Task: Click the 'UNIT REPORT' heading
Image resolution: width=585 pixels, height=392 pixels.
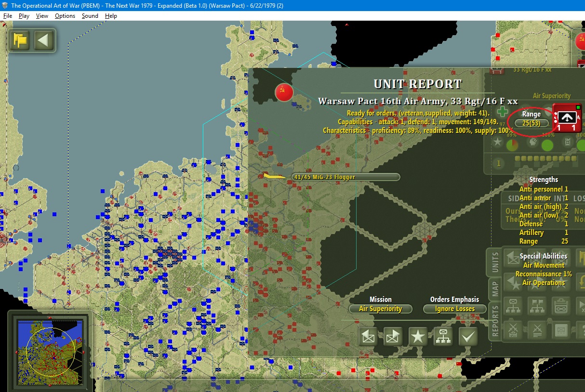Action: [x=418, y=84]
